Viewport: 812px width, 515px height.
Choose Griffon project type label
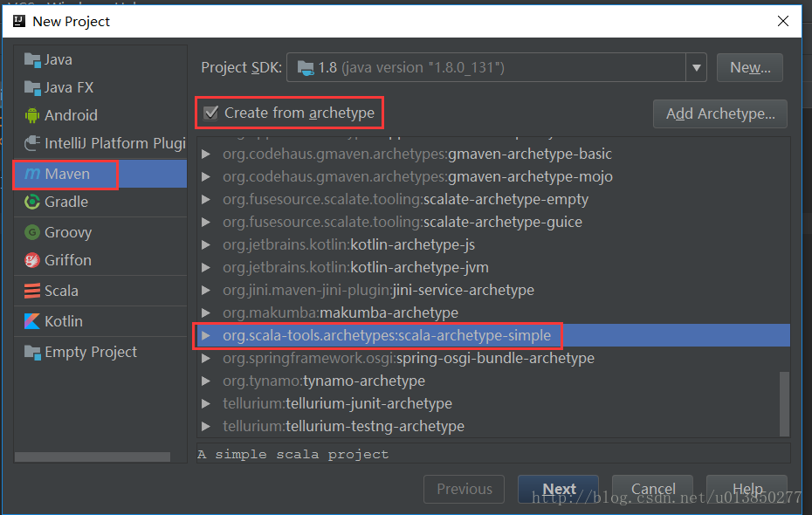pos(68,260)
